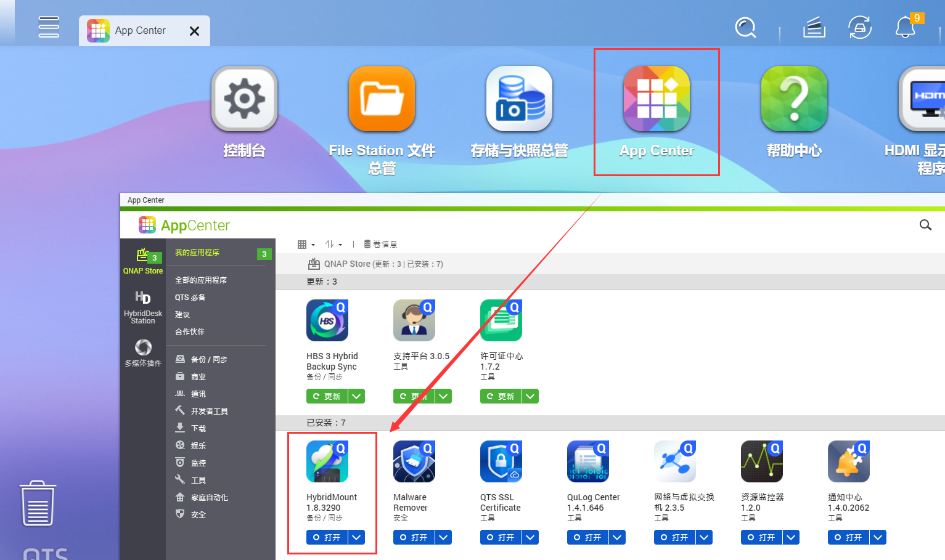Image resolution: width=945 pixels, height=560 pixels.
Task: Expand 通知中心 open button dropdown
Action: click(878, 537)
